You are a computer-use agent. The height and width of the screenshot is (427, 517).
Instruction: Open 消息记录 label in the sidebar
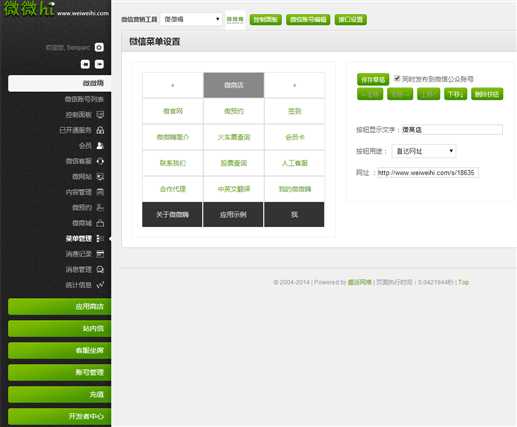pyautogui.click(x=79, y=254)
